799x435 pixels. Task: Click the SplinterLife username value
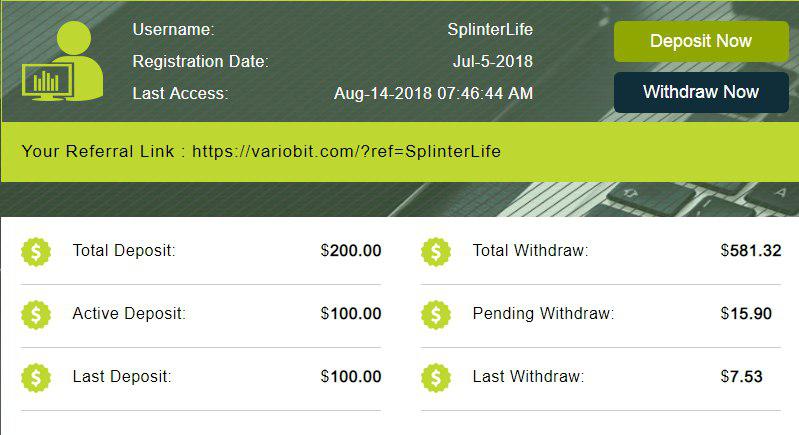pos(490,30)
